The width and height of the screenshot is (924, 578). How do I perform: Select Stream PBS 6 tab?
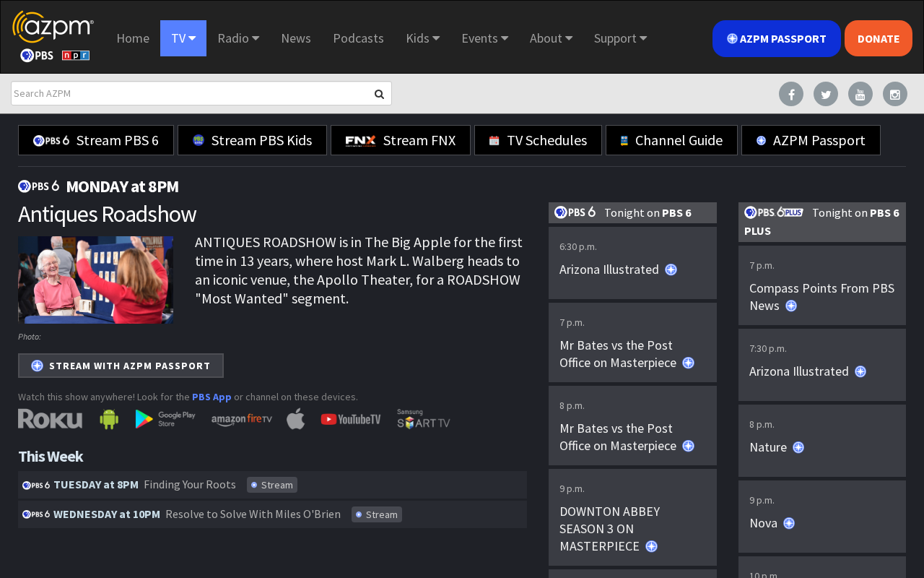[x=96, y=140]
